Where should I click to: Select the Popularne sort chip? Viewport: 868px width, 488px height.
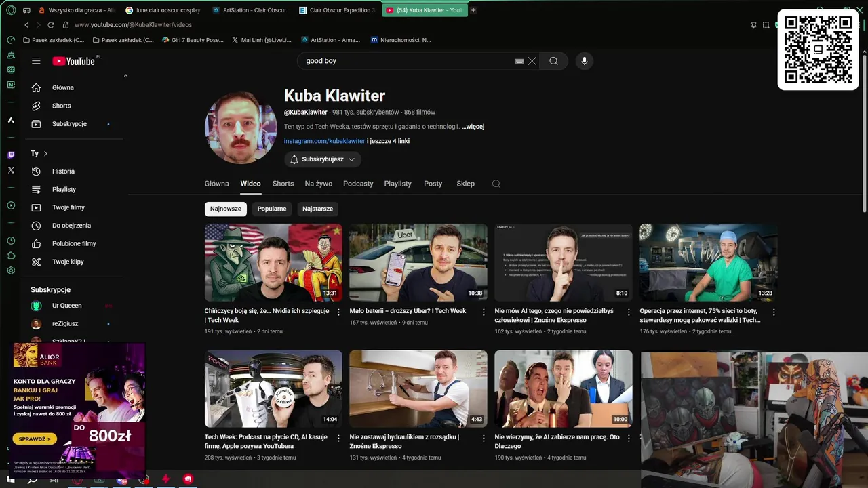[x=272, y=209]
